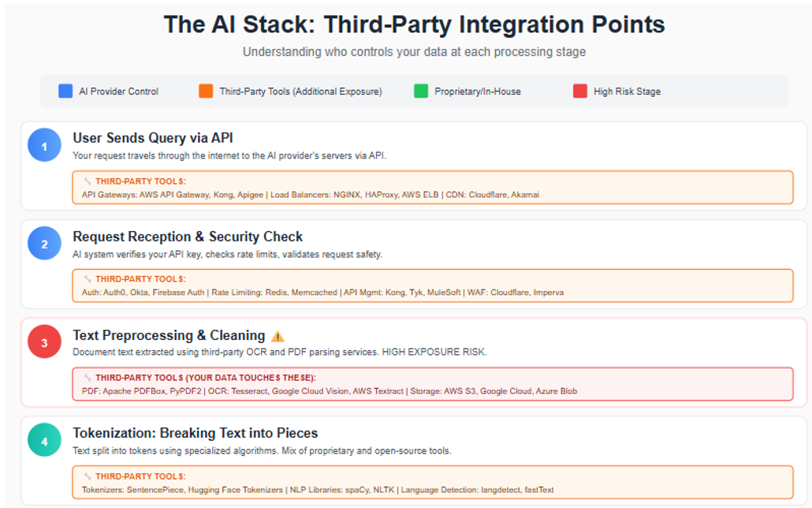Click the subtitle about who controls data
This screenshot has height=508, width=812.
(414, 52)
